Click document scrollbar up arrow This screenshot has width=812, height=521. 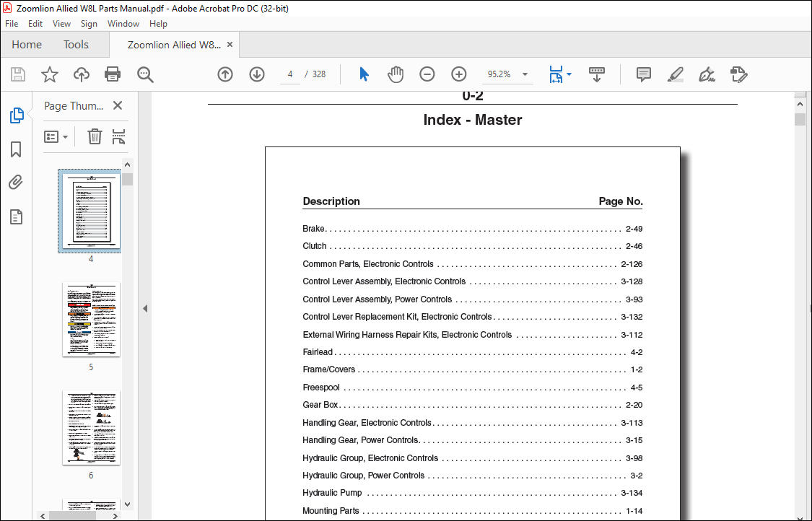[800, 104]
